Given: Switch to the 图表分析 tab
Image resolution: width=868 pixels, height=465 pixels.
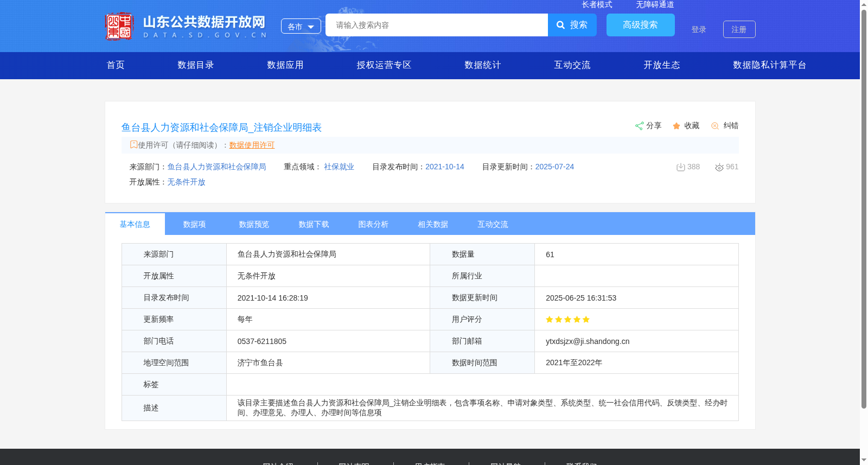Looking at the screenshot, I should tap(374, 224).
